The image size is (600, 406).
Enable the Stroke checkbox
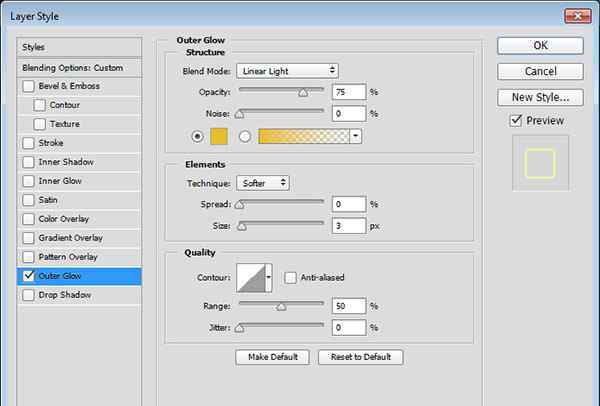click(28, 143)
